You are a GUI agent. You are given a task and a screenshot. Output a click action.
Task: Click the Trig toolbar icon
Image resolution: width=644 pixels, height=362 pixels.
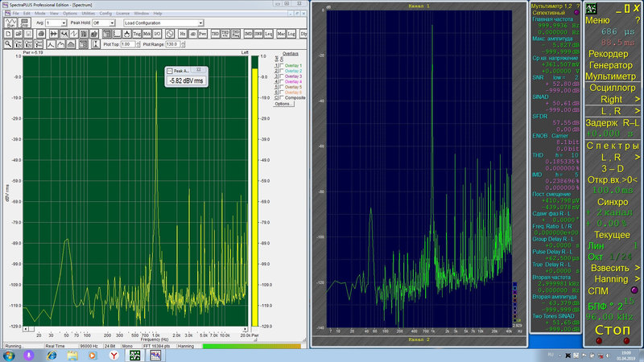137,34
